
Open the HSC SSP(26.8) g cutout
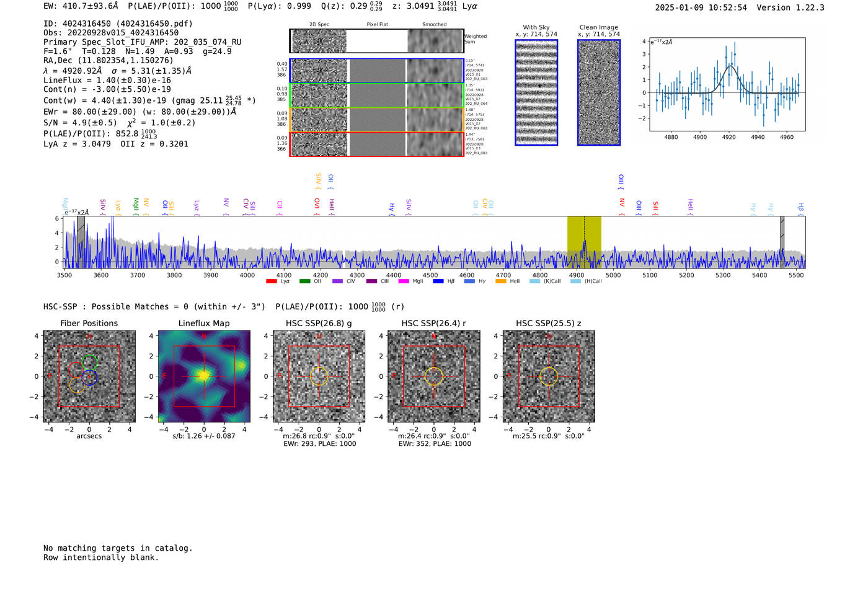(x=319, y=376)
